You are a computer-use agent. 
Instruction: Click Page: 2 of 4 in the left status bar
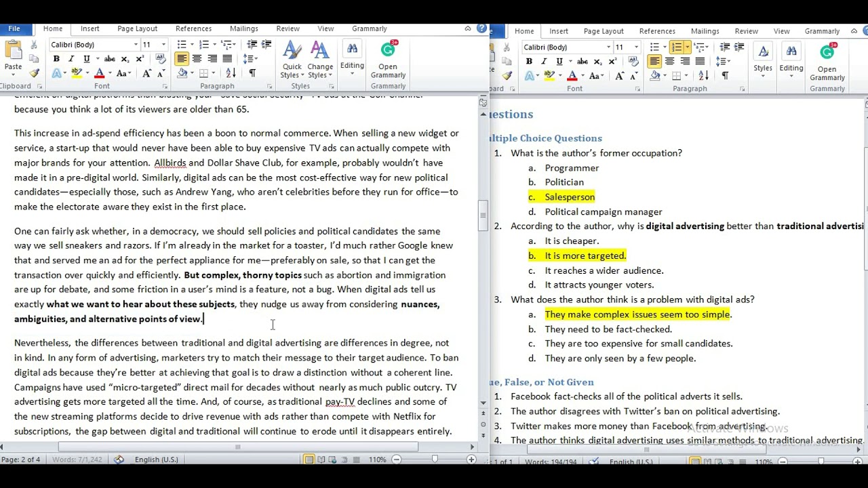click(x=21, y=460)
